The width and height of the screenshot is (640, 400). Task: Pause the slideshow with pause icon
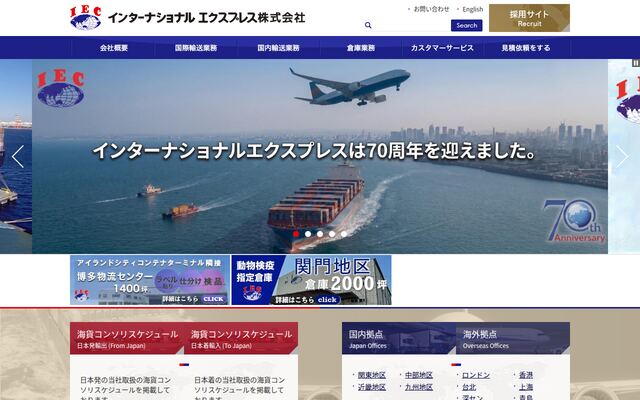tap(636, 63)
